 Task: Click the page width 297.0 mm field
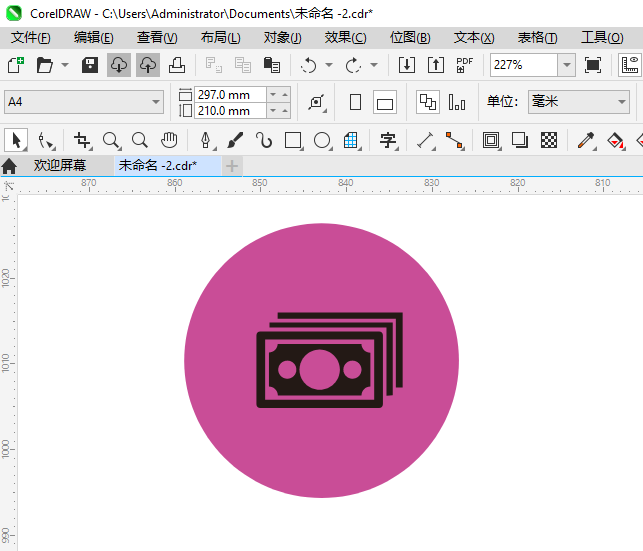(x=230, y=95)
